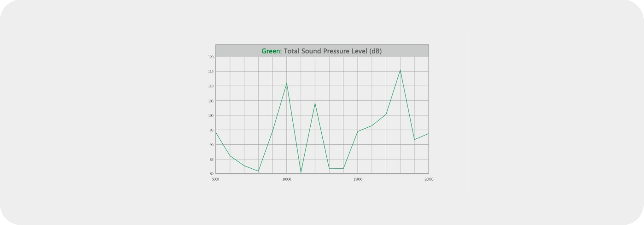Click the 5000 label on the x-axis
Viewport: 644px width, 225px height.
point(215,179)
